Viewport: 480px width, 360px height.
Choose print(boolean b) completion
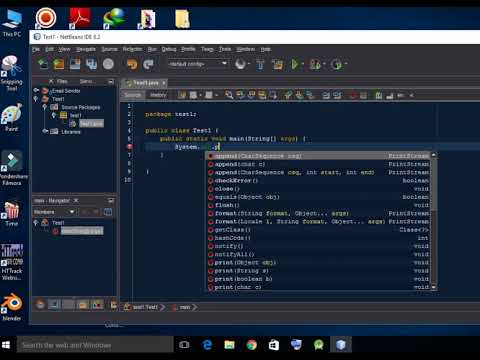coord(318,279)
